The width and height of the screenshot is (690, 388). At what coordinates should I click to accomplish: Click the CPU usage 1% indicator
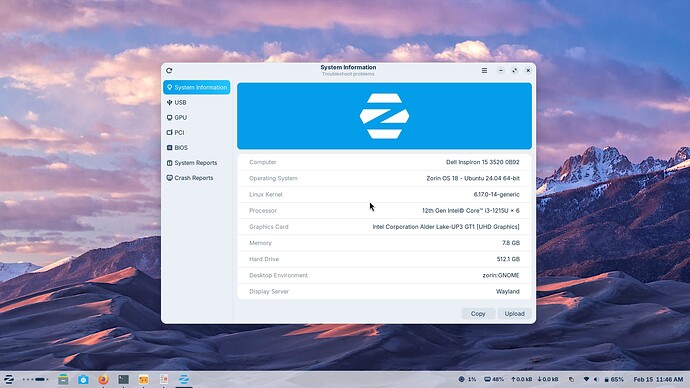tap(467, 379)
